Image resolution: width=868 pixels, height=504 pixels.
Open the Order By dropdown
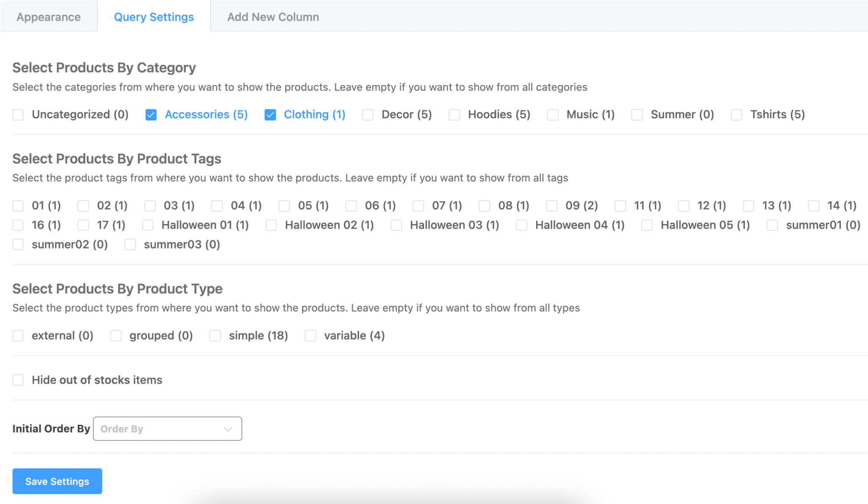pos(167,429)
